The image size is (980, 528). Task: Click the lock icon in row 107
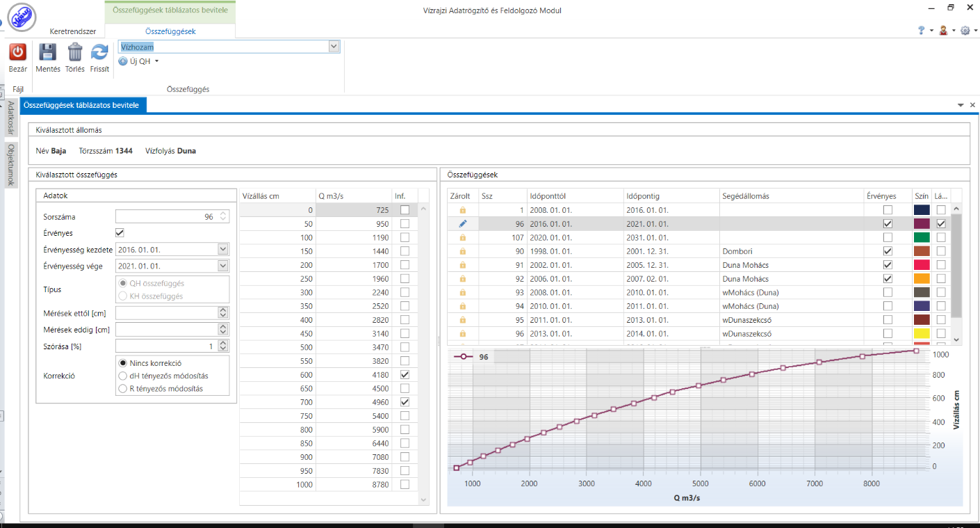click(463, 237)
